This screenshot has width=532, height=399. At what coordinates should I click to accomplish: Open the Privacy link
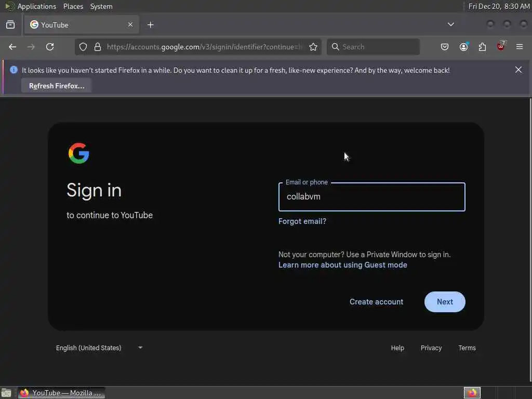point(431,348)
